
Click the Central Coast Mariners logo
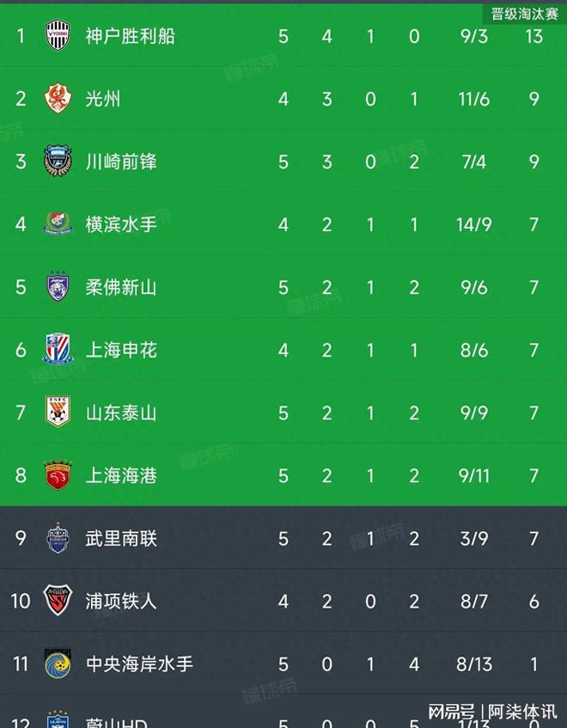coord(58,663)
